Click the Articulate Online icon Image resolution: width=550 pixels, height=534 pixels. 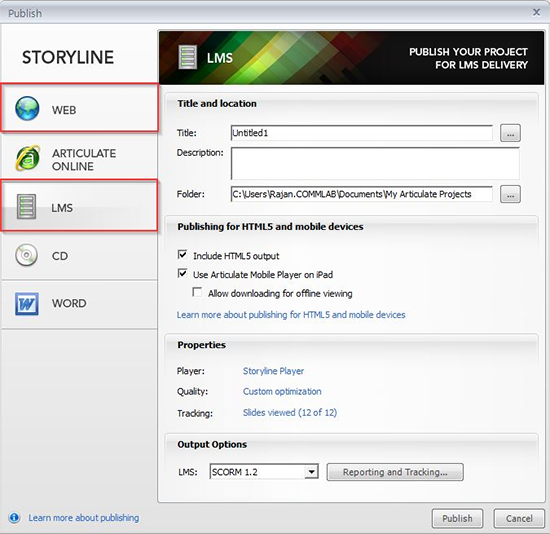tap(28, 158)
